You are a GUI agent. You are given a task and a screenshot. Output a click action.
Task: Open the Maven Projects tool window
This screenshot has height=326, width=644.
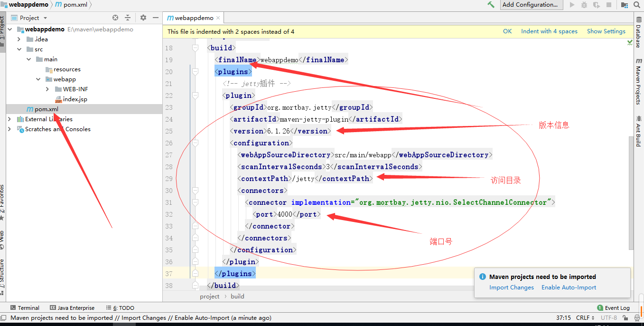[x=639, y=82]
